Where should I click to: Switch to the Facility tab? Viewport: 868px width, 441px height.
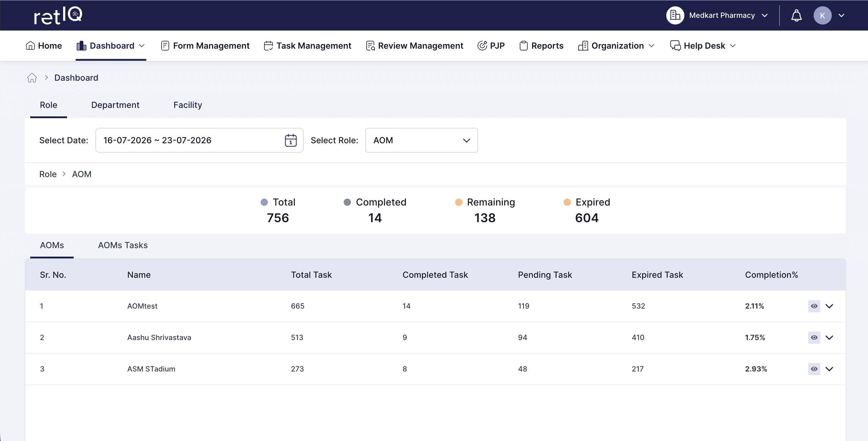[188, 105]
